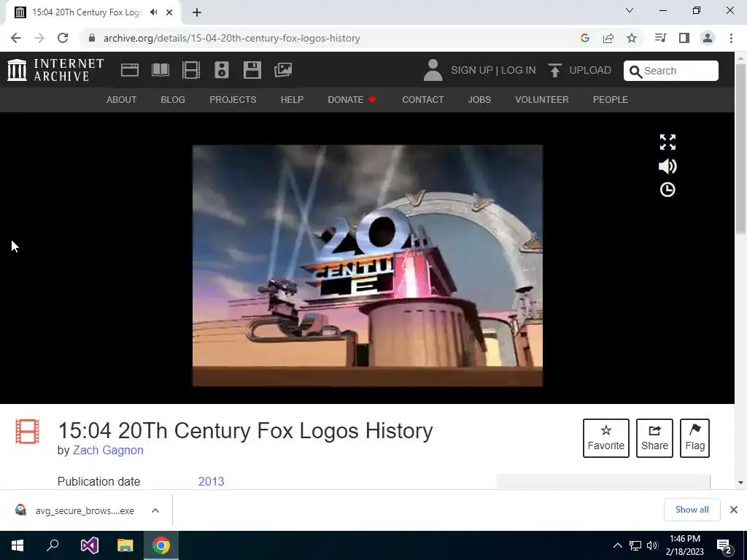Screen dimensions: 747x560
Task: Open the Windows notification center
Action: tap(724, 545)
